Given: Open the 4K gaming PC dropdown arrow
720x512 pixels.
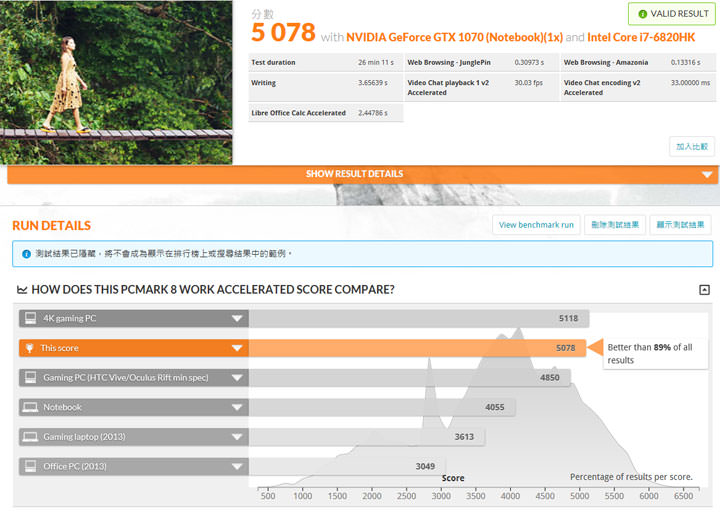Looking at the screenshot, I should pos(237,319).
